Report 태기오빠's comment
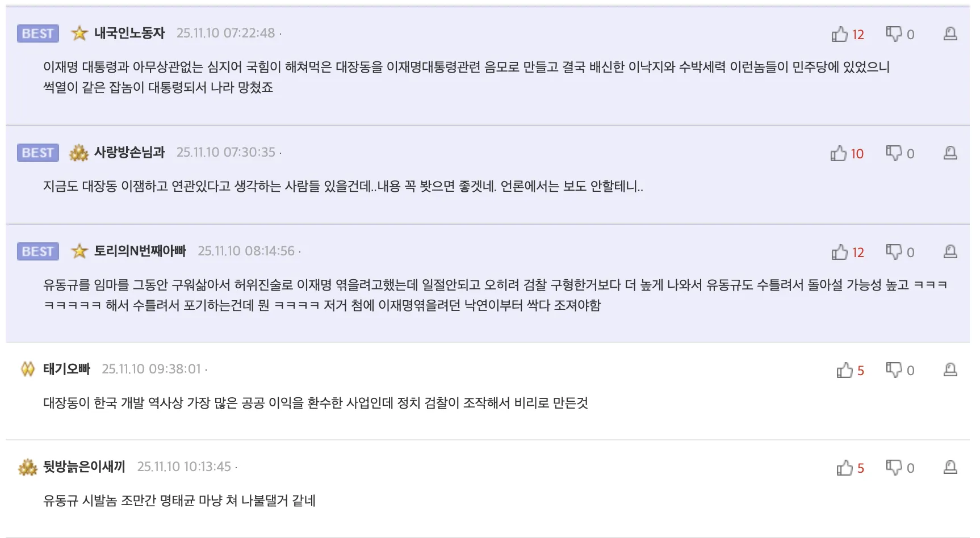Viewport: 980px width, 538px height. pos(950,370)
